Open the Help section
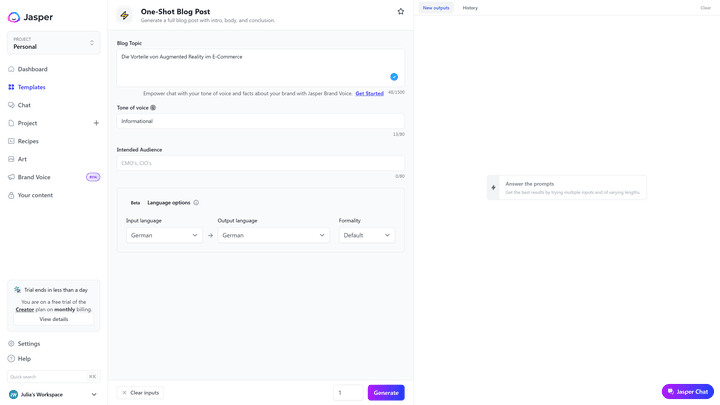The image size is (720, 405). tap(24, 358)
